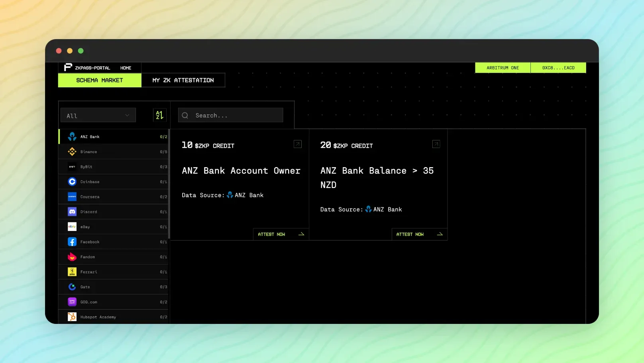The image size is (644, 363).
Task: Open external link icon on Balance > 35 NZD card
Action: (x=436, y=144)
